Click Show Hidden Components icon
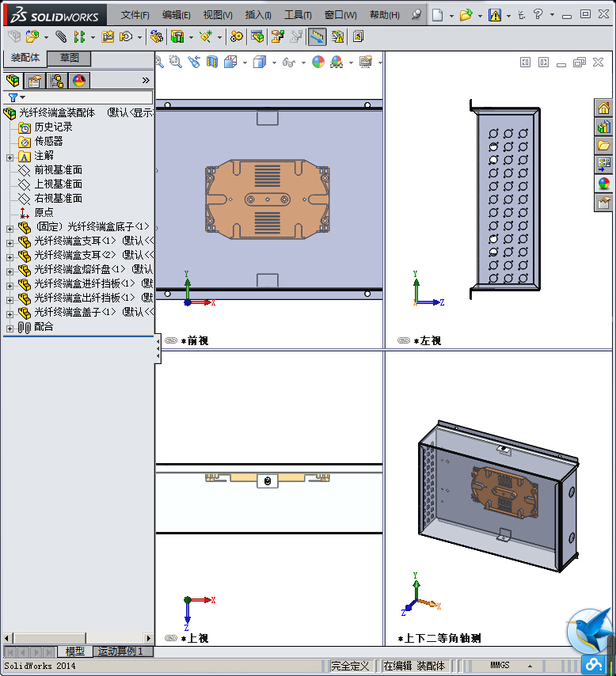 [156, 36]
